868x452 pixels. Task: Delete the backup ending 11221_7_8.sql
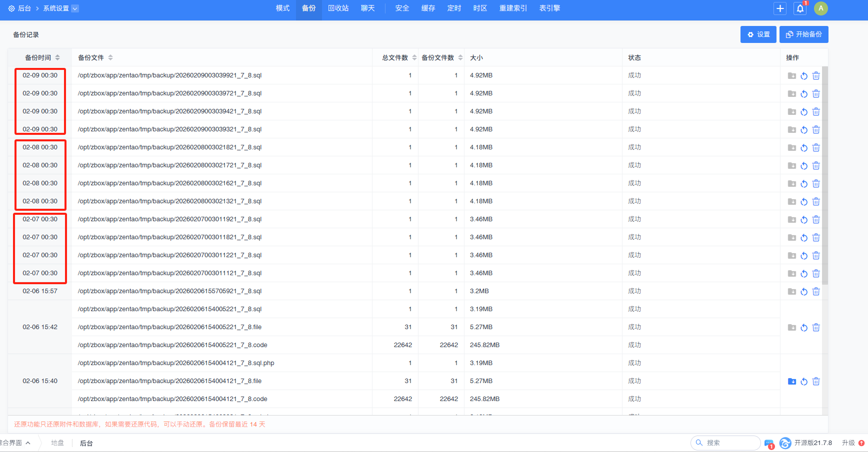[816, 256]
